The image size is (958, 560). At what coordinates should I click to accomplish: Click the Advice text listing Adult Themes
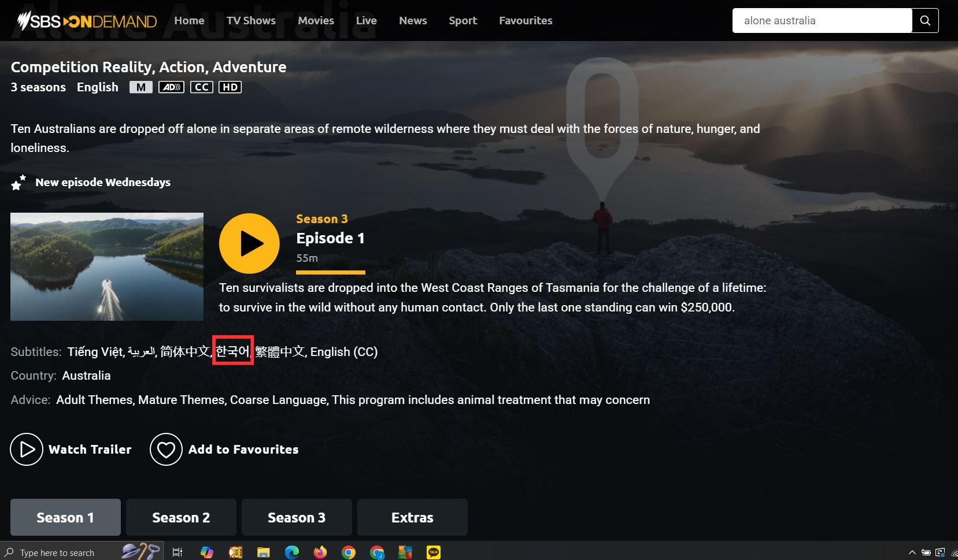pos(353,400)
